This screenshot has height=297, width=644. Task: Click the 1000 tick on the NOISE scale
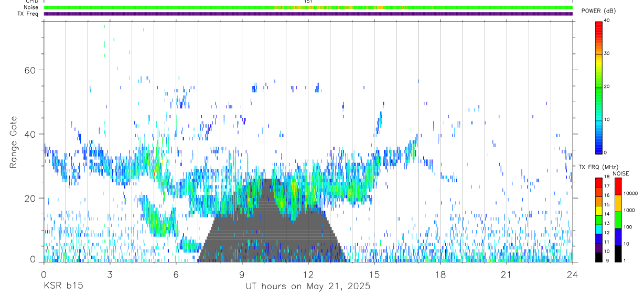pyautogui.click(x=629, y=210)
